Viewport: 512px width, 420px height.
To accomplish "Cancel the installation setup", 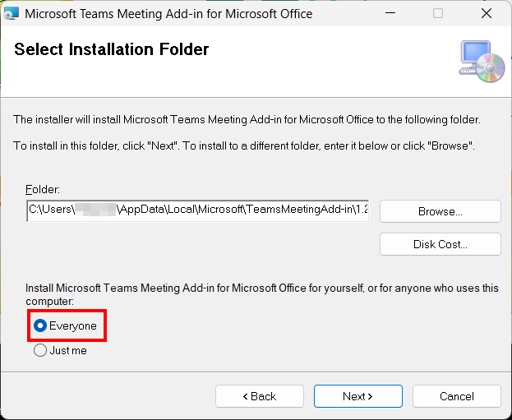I will tap(456, 396).
